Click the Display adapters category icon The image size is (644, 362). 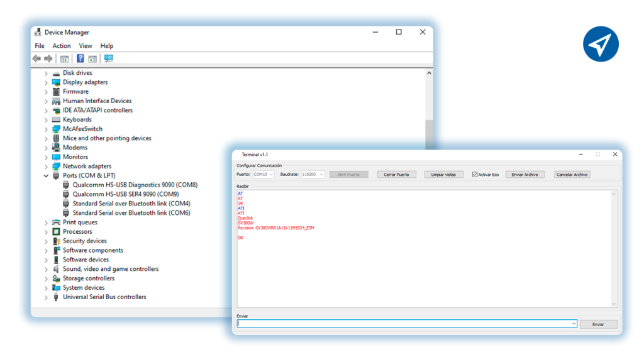pos(56,82)
